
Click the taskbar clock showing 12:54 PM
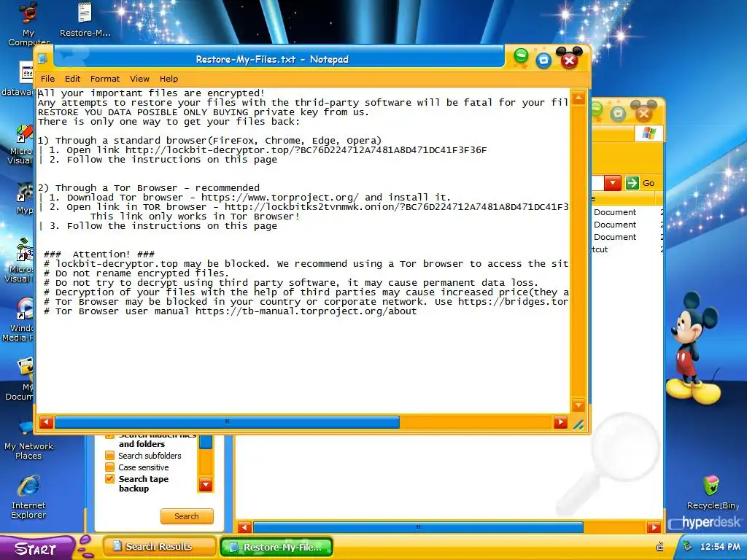pos(720,547)
